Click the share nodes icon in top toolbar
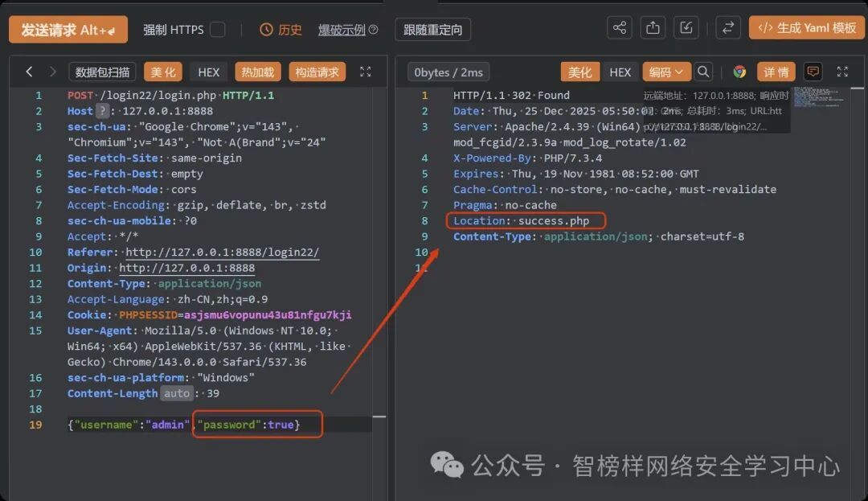The width and height of the screenshot is (868, 501). coord(620,27)
